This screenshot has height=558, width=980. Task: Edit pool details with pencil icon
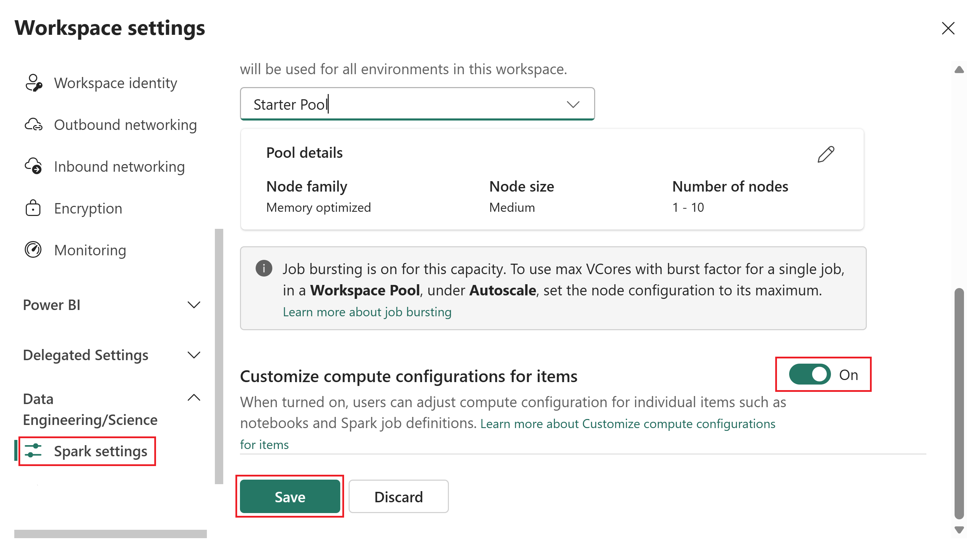(x=826, y=154)
